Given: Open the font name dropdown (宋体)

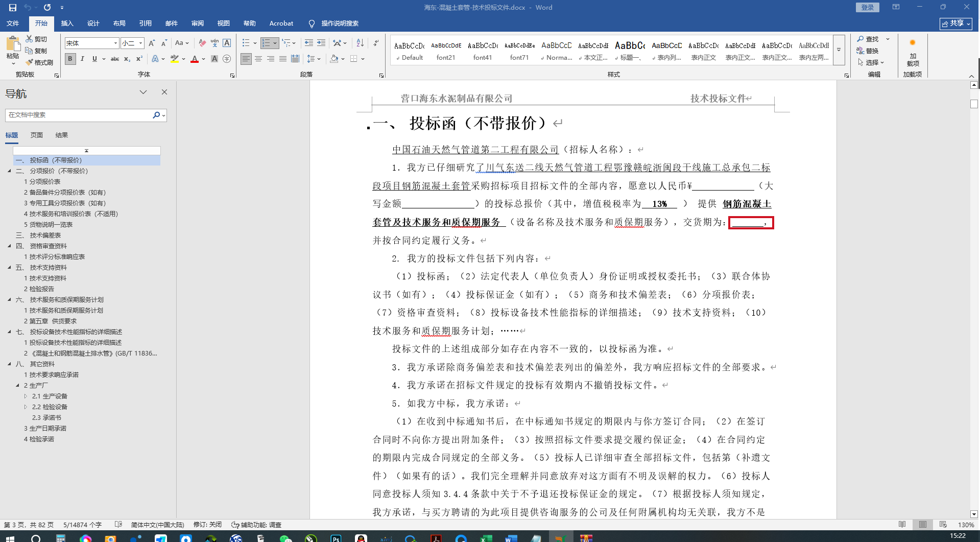Looking at the screenshot, I should click(116, 43).
